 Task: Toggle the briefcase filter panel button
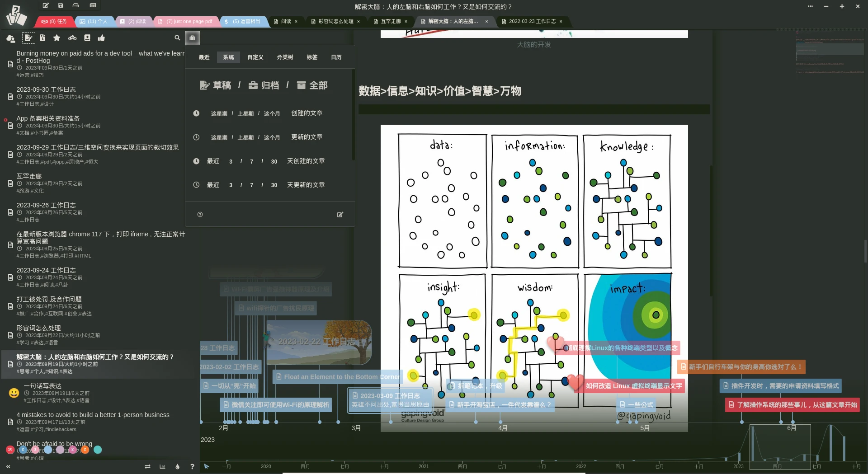192,38
